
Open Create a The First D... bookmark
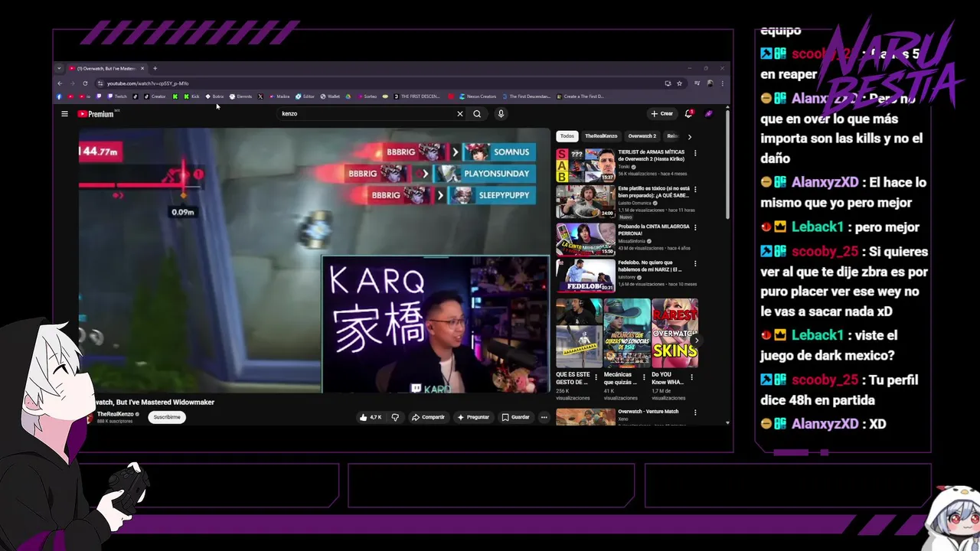[x=580, y=96]
